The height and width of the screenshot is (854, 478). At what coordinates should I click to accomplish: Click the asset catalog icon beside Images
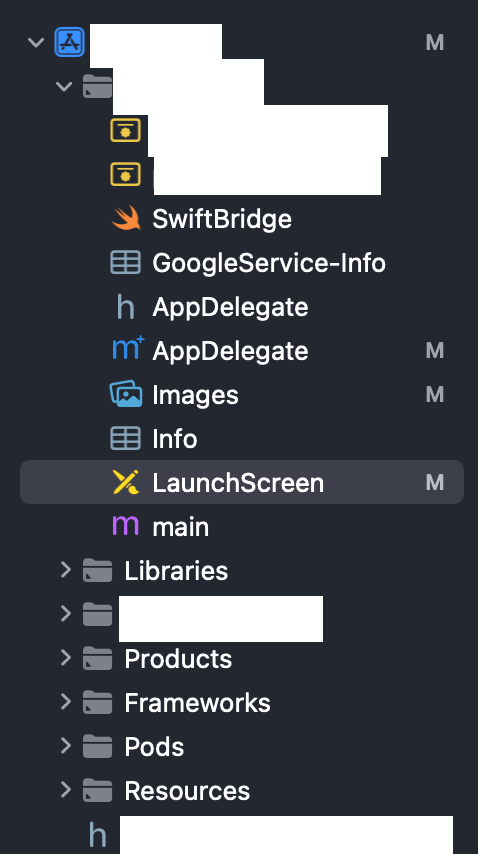tap(126, 394)
